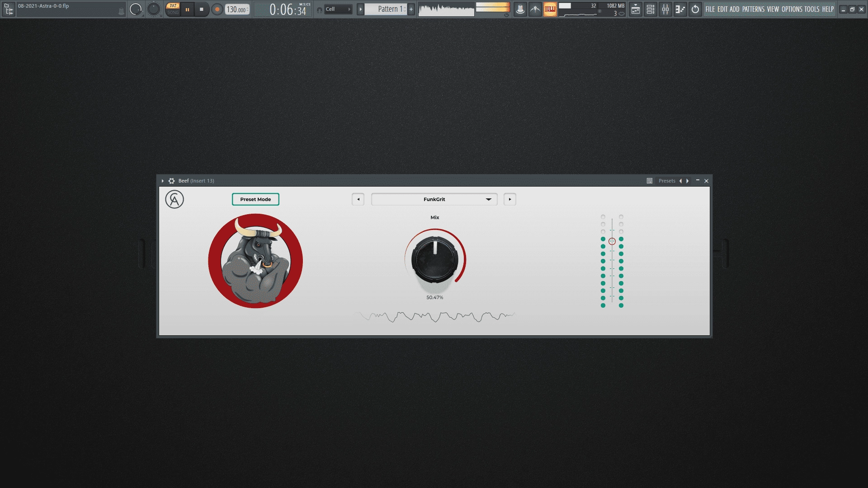Switch to PAT pattern mode

click(x=173, y=6)
